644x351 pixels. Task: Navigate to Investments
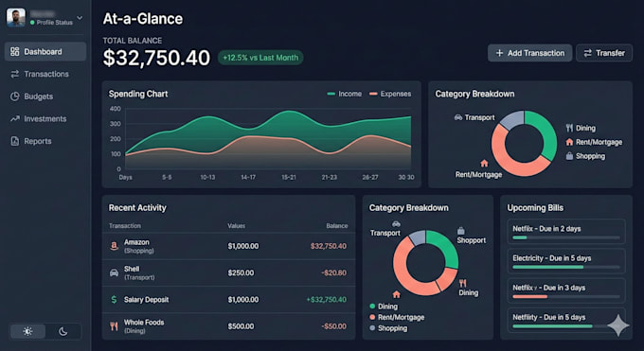coord(45,118)
